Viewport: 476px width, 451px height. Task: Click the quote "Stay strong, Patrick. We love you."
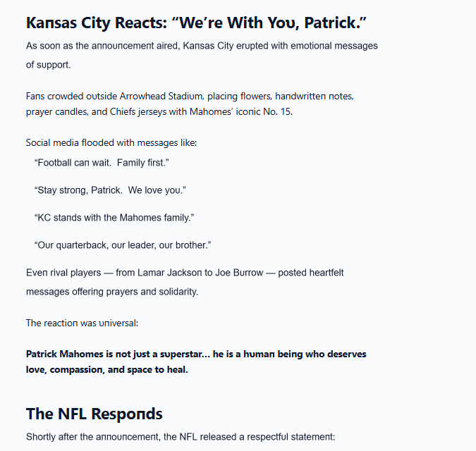pos(109,190)
